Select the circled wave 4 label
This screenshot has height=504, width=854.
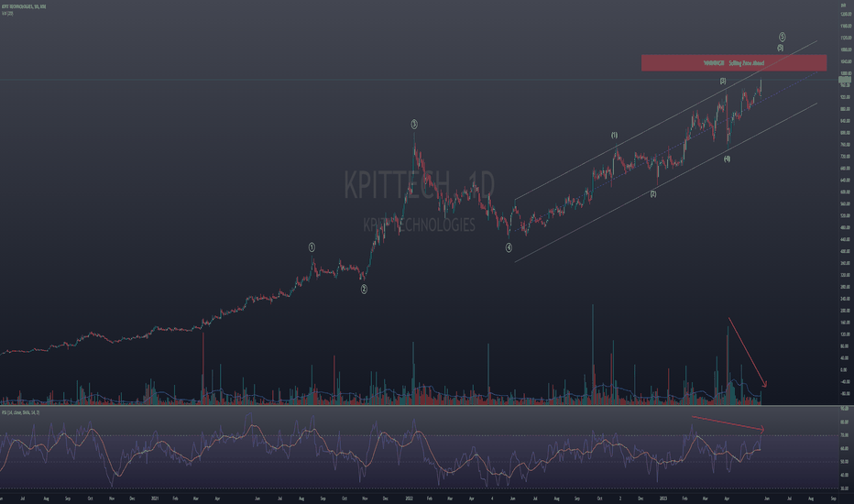tap(509, 247)
